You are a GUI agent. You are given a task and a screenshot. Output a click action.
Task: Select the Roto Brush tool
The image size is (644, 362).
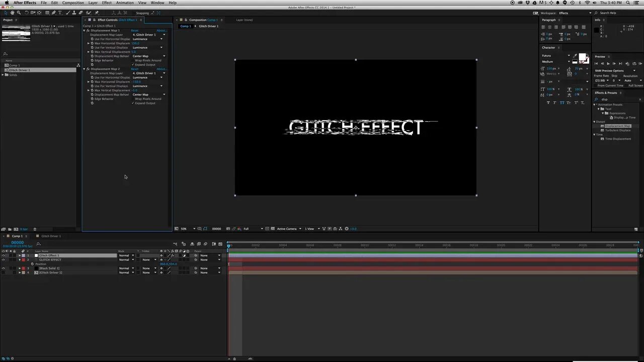pos(88,13)
